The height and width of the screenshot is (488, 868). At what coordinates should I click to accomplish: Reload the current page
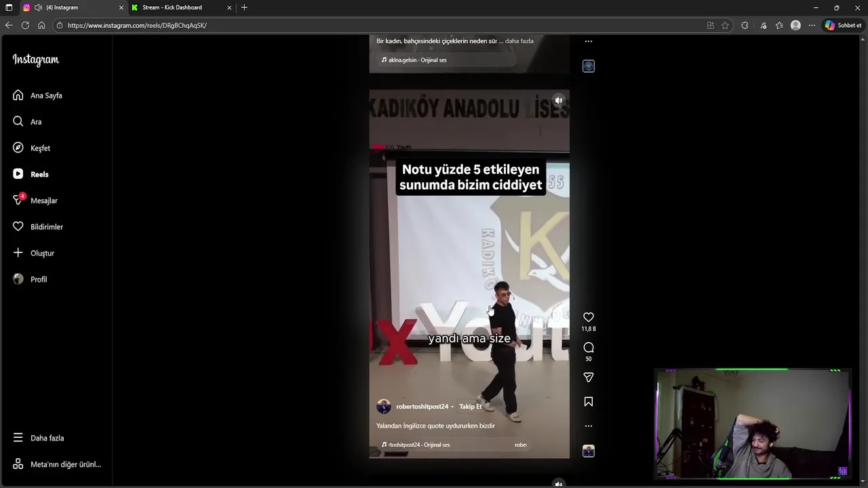point(25,25)
